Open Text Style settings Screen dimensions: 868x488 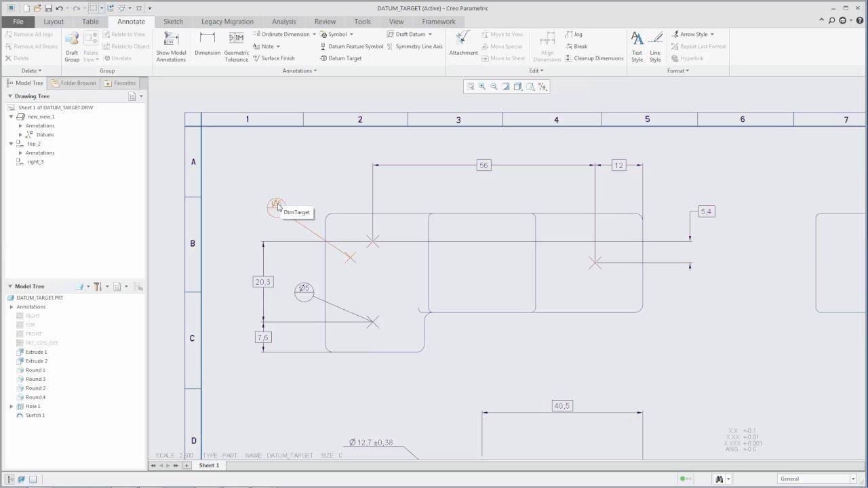[637, 47]
